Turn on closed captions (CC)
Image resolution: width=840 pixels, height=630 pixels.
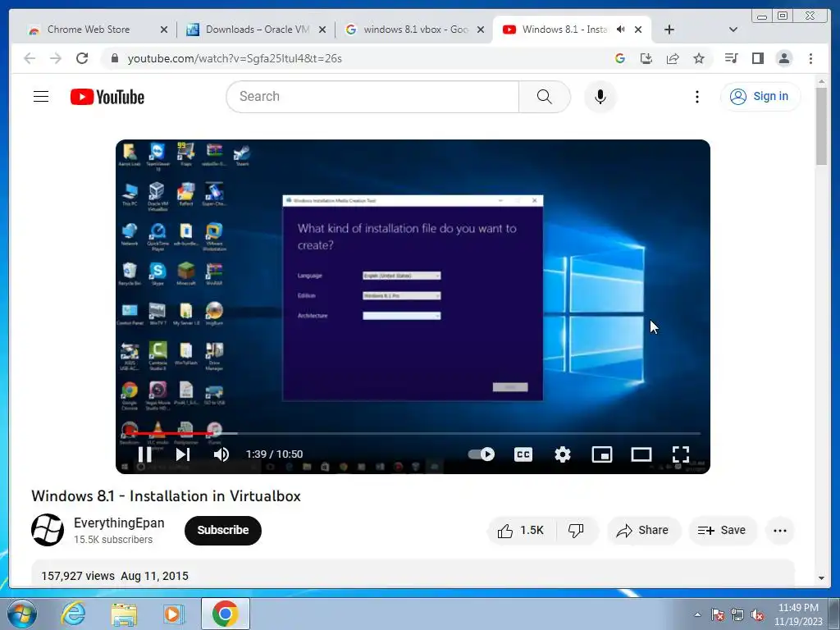point(523,454)
